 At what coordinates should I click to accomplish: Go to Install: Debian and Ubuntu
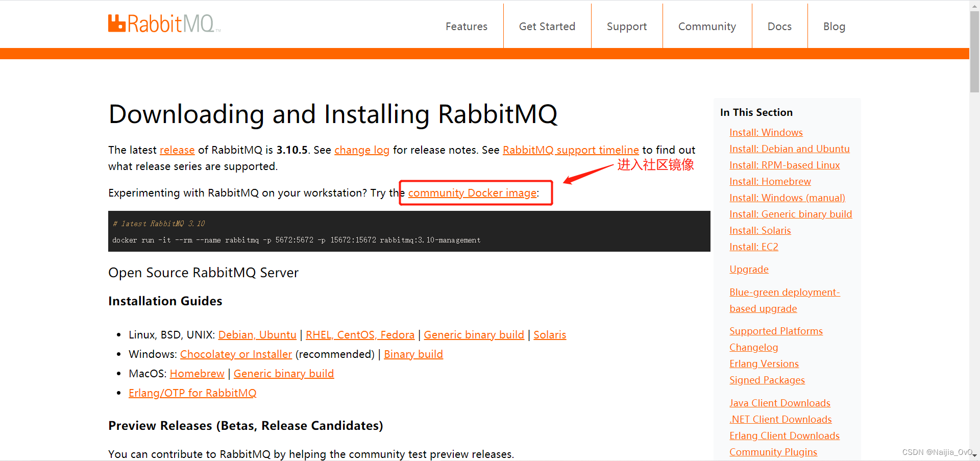click(x=789, y=149)
